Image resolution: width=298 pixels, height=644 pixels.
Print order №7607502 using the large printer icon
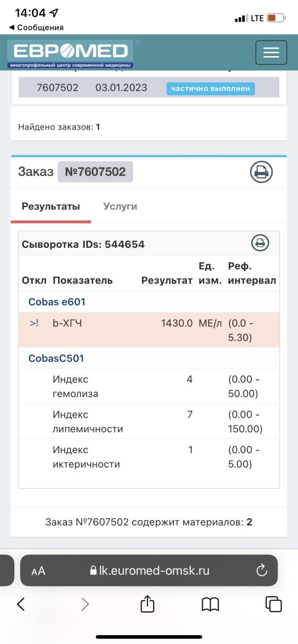click(x=261, y=172)
